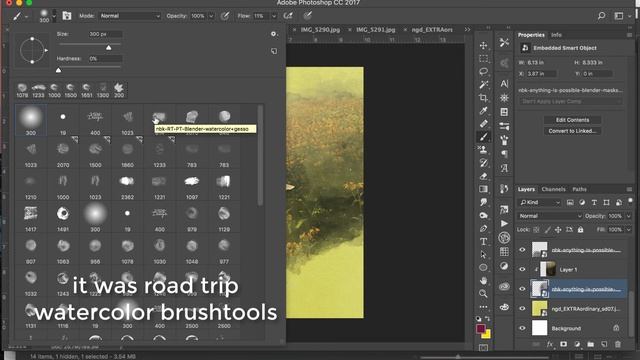Image resolution: width=640 pixels, height=360 pixels.
Task: Select the History Brush tool
Action: click(x=484, y=163)
